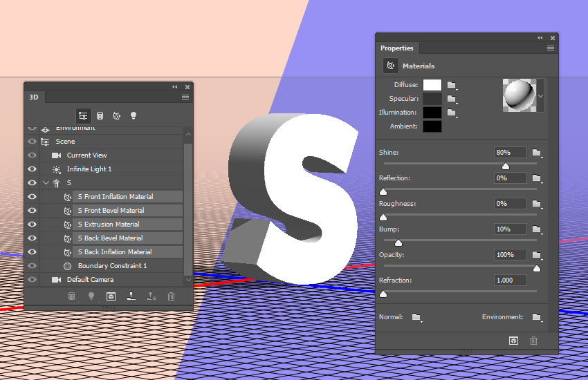
Task: Open the Shine texture folder icon
Action: [x=536, y=153]
